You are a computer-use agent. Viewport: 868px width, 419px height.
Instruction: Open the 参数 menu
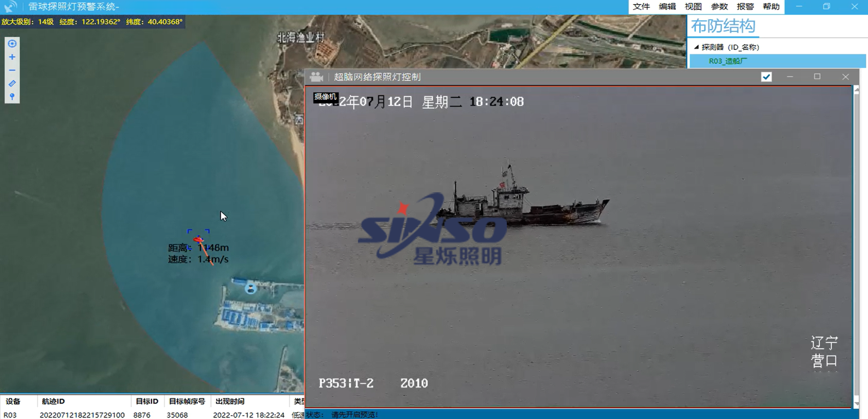point(719,7)
